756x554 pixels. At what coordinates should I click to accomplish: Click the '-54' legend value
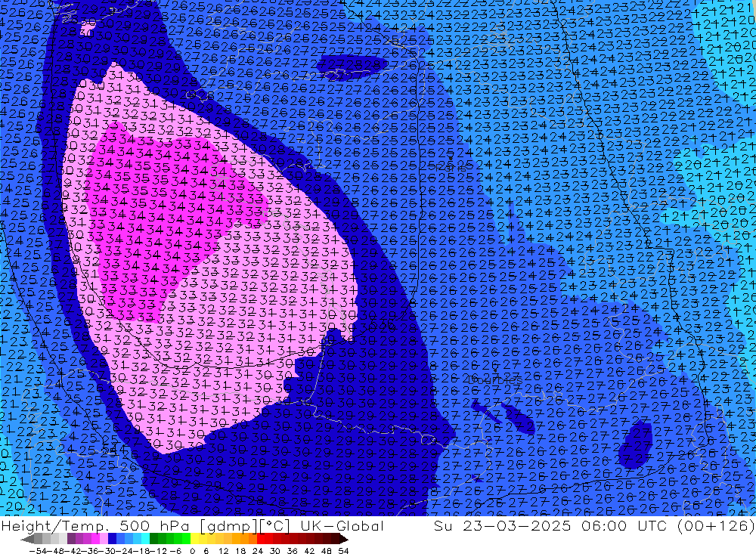click(38, 551)
